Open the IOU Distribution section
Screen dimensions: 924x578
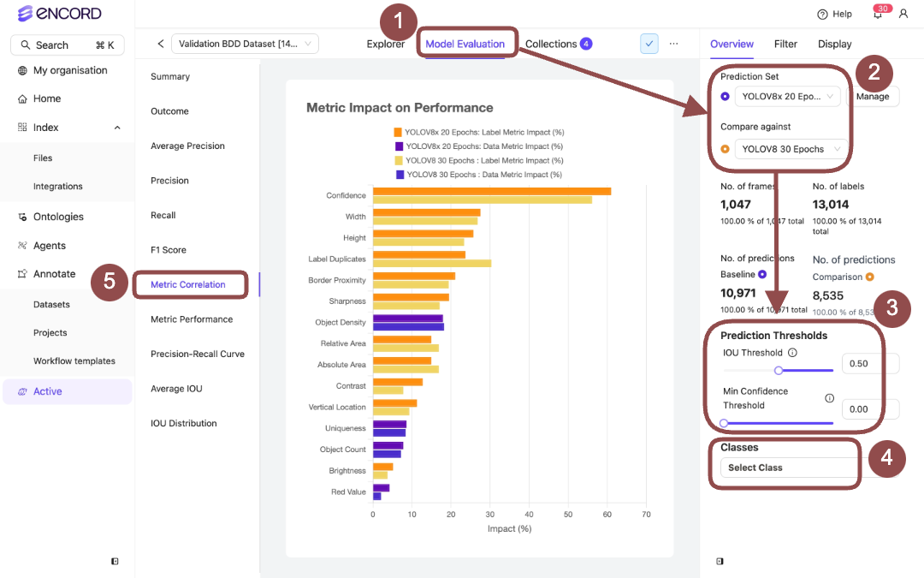pos(183,424)
